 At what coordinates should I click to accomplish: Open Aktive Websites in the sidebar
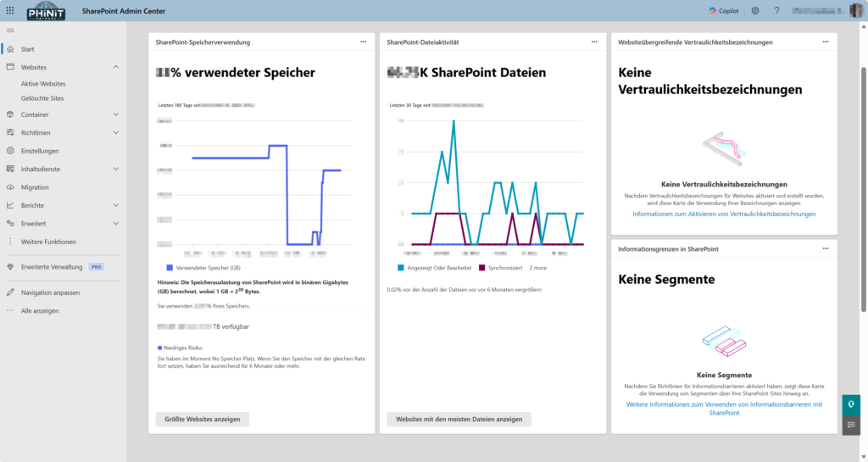pyautogui.click(x=43, y=84)
